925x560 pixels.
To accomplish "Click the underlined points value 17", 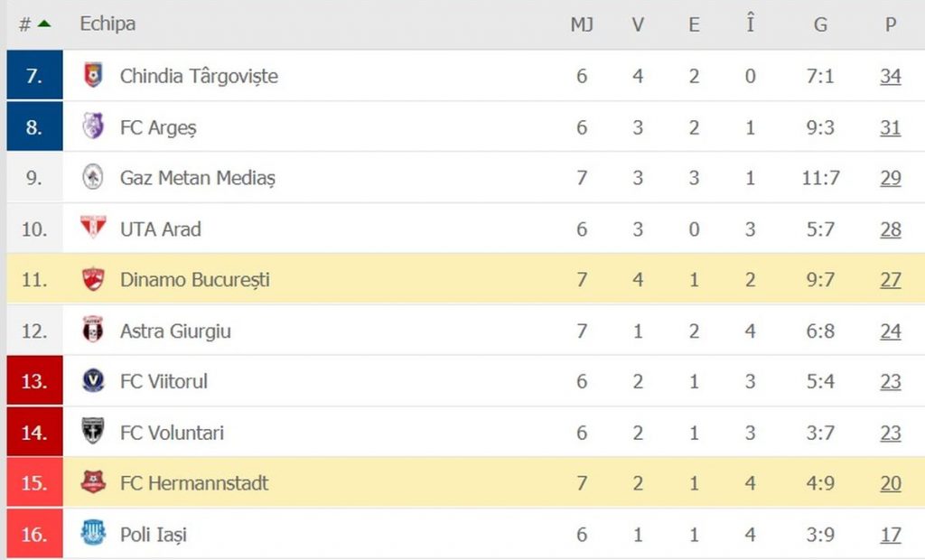I will pyautogui.click(x=891, y=534).
